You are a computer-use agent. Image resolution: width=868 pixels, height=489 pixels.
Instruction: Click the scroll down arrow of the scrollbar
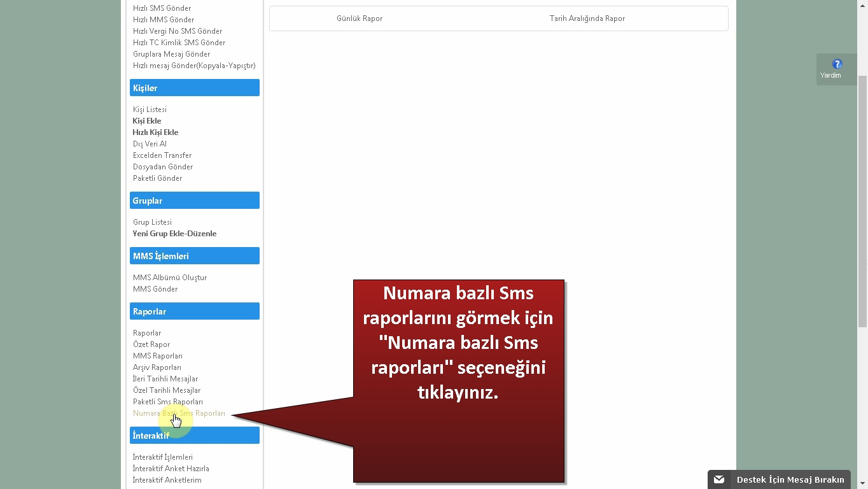click(862, 483)
